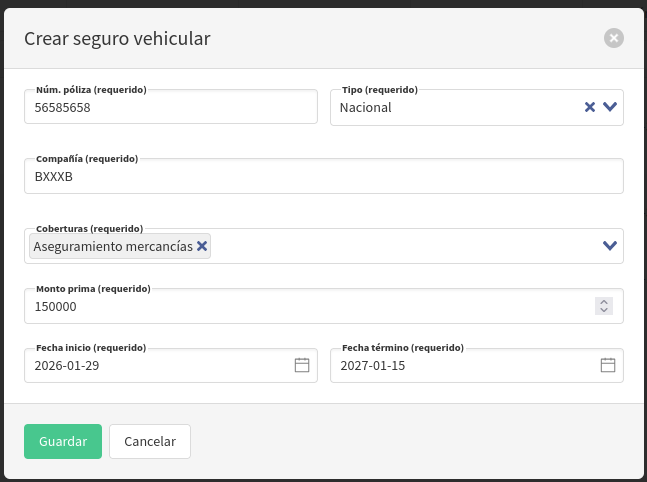Click the Guardar button
647x482 pixels.
point(63,441)
